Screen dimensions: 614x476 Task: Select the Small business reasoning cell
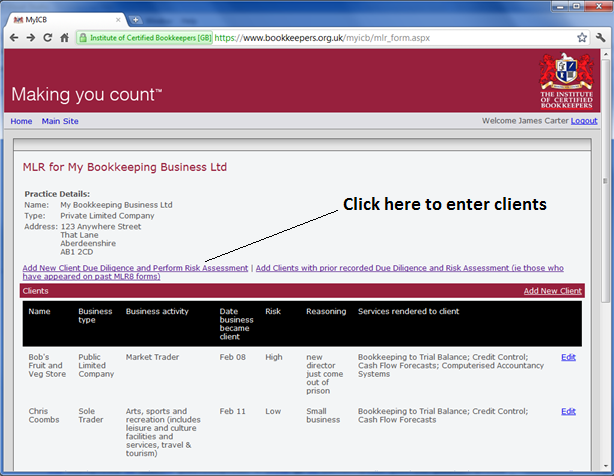click(323, 415)
